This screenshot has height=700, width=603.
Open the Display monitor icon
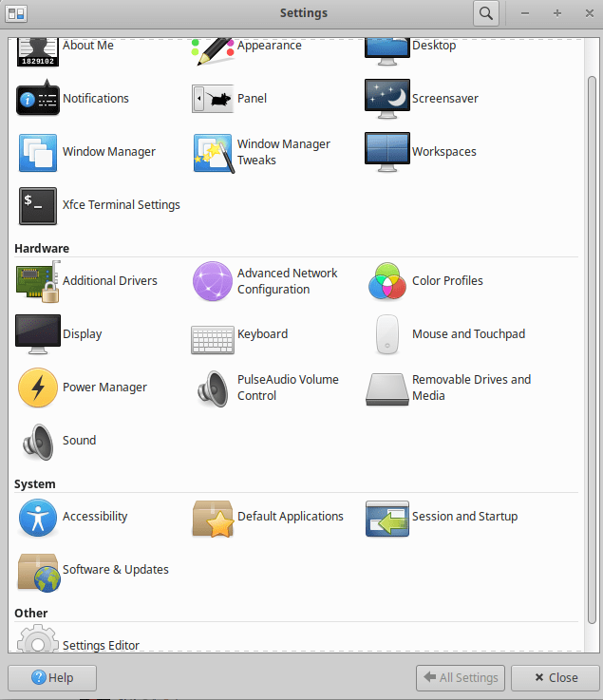coord(38,334)
